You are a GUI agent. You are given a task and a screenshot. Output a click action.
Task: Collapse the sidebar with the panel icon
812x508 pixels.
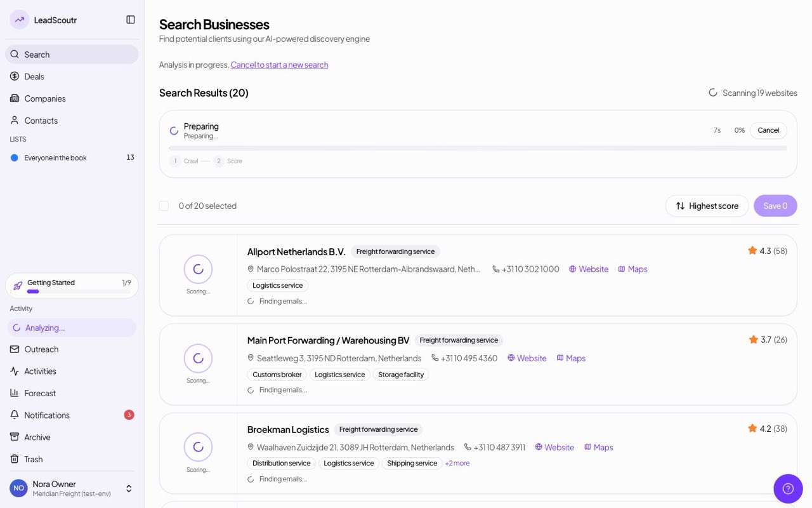[x=131, y=20]
